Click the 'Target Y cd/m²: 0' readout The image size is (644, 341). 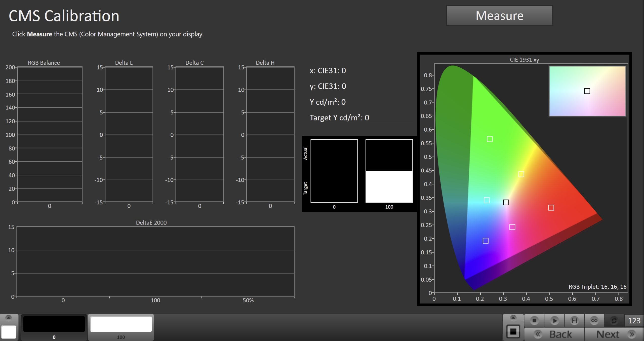339,118
